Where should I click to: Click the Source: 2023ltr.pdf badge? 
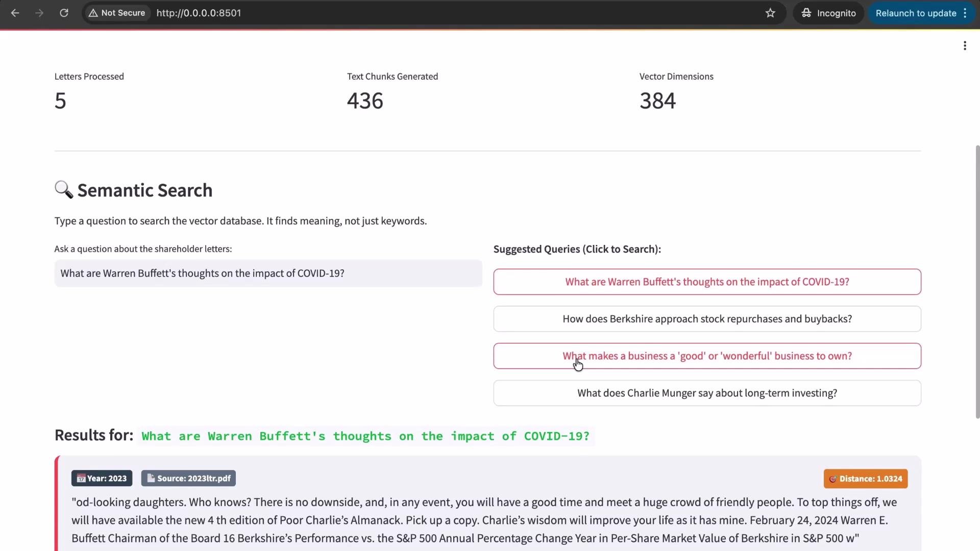coord(188,478)
